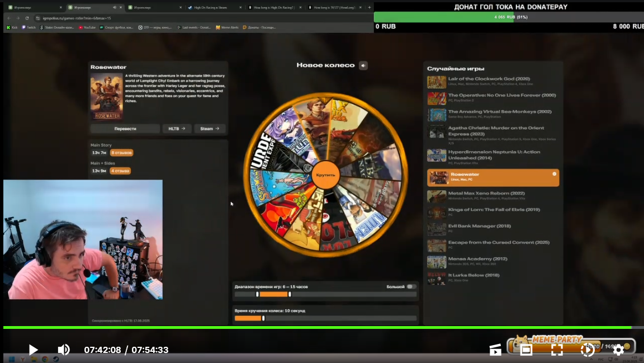Click the right handle of the game time range slider

[290, 294]
